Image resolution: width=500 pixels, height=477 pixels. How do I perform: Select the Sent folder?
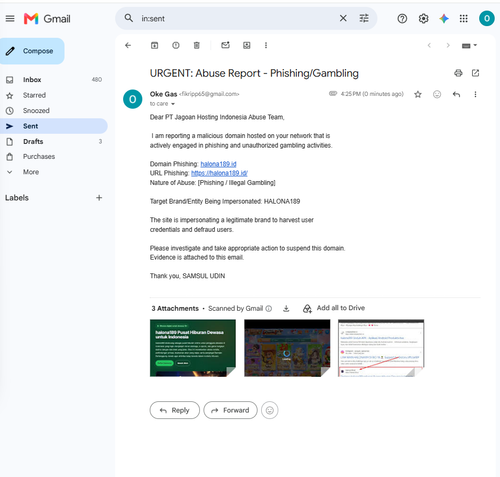[x=53, y=126]
